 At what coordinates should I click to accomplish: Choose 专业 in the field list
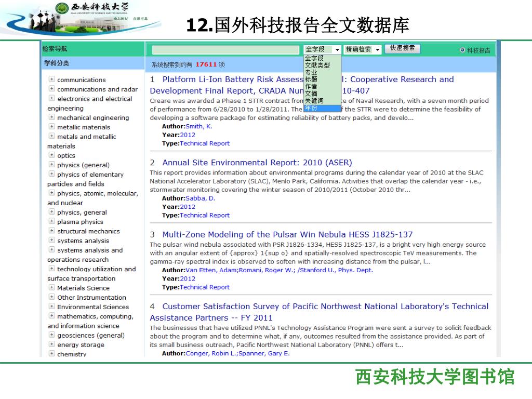[x=322, y=72]
